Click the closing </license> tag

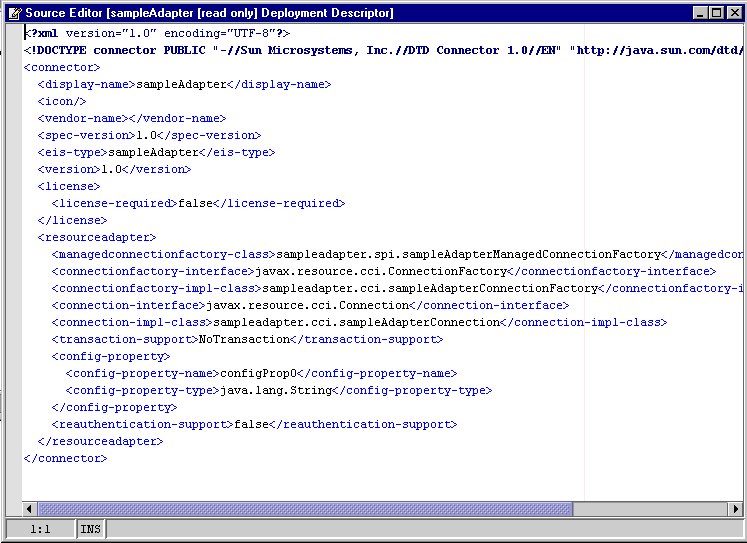72,221
